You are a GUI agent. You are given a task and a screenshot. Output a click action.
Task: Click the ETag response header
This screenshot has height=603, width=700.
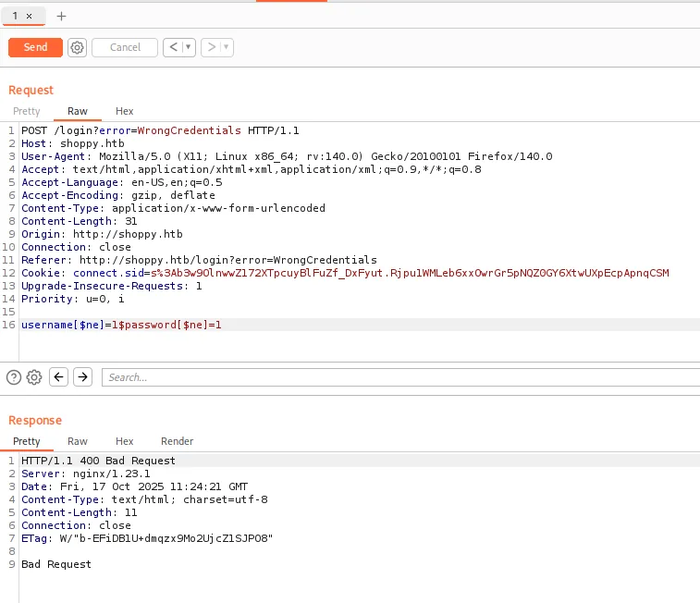(147, 538)
